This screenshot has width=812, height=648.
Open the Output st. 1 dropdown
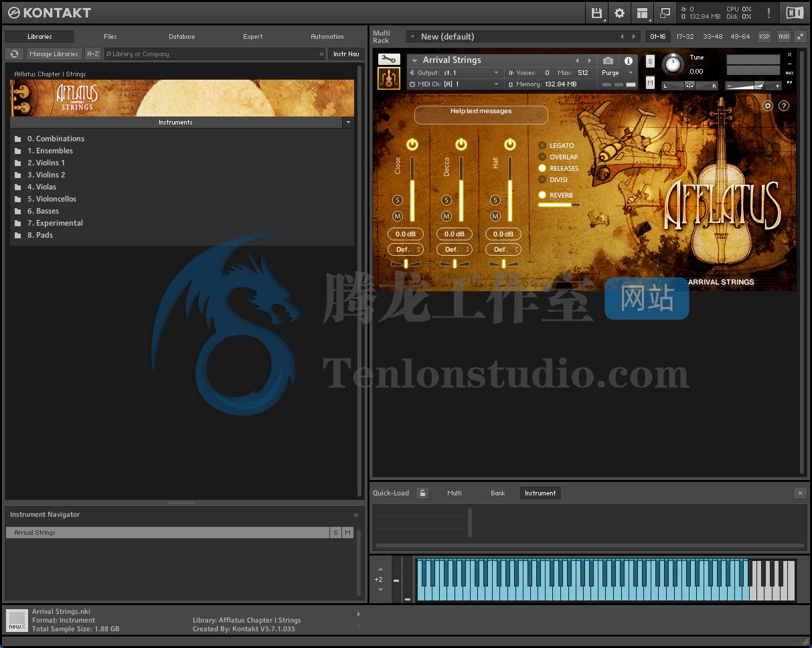(455, 72)
